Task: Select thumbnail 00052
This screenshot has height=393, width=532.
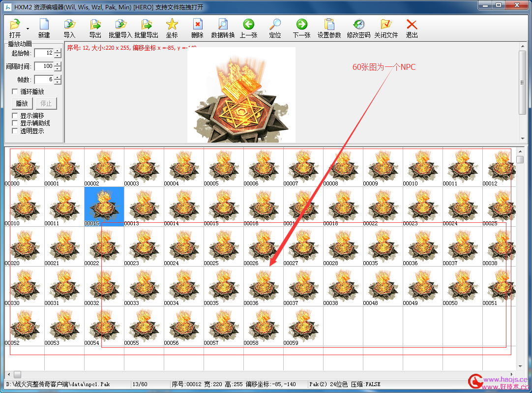Action: 25,326
